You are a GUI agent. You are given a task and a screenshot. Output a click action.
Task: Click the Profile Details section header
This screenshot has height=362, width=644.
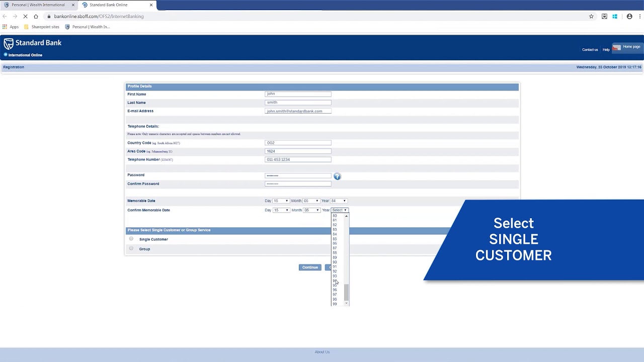[322, 86]
